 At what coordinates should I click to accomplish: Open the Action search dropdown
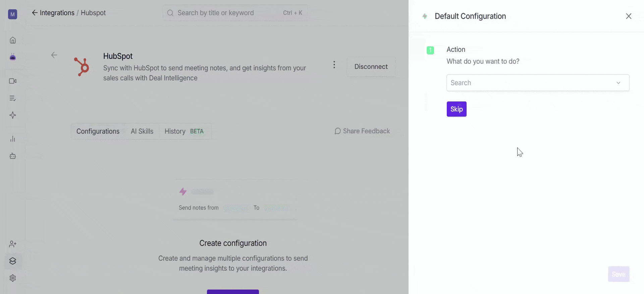click(538, 83)
